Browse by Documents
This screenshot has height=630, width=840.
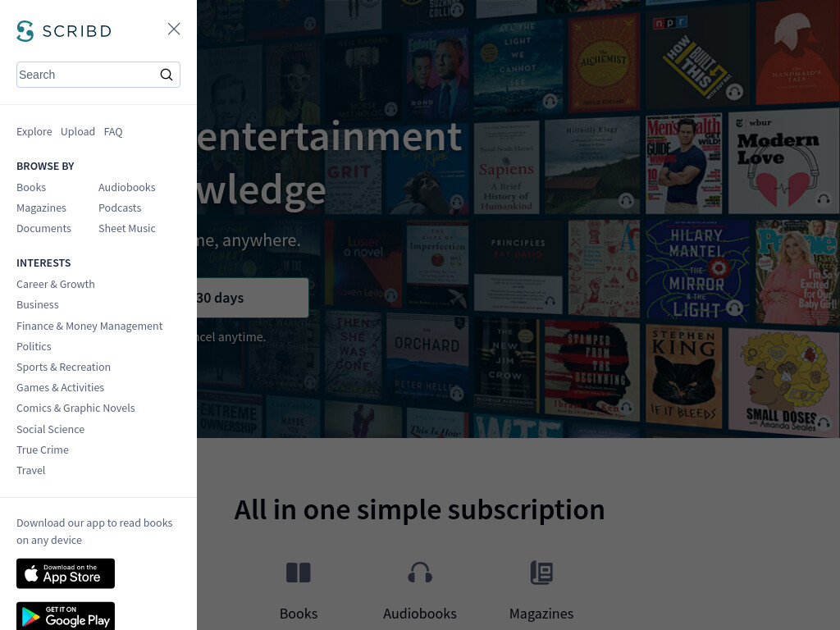click(x=44, y=228)
